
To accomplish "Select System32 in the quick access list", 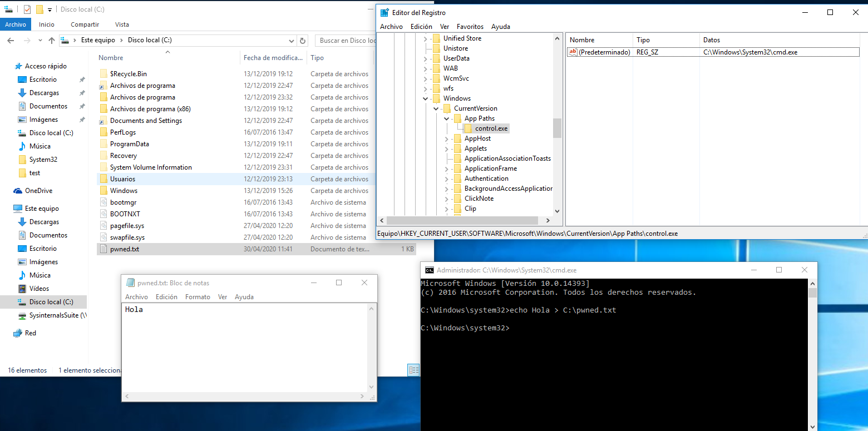I will (x=43, y=160).
